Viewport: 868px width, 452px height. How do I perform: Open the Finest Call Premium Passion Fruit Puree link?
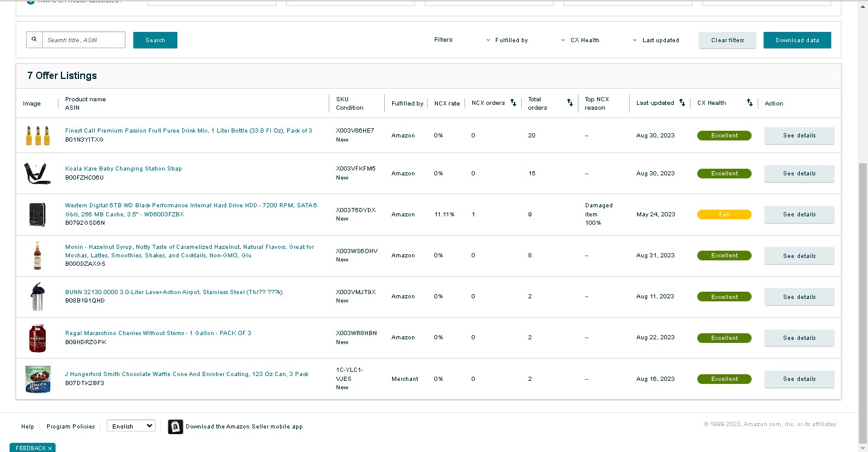click(x=189, y=131)
